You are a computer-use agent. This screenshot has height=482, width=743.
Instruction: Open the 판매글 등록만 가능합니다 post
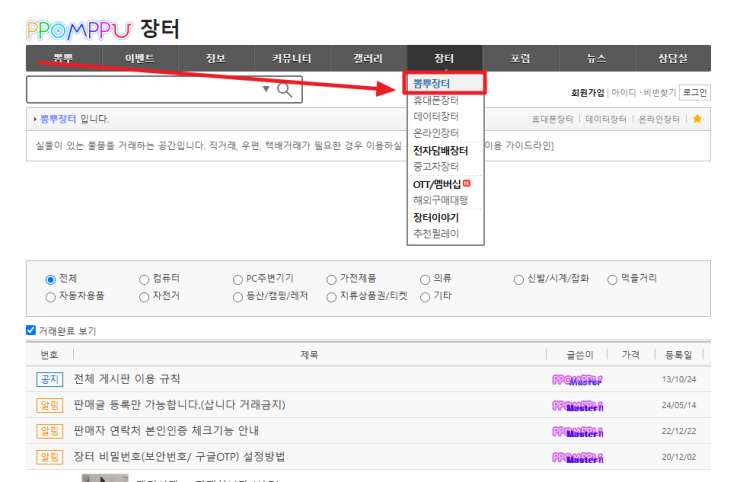click(x=180, y=405)
